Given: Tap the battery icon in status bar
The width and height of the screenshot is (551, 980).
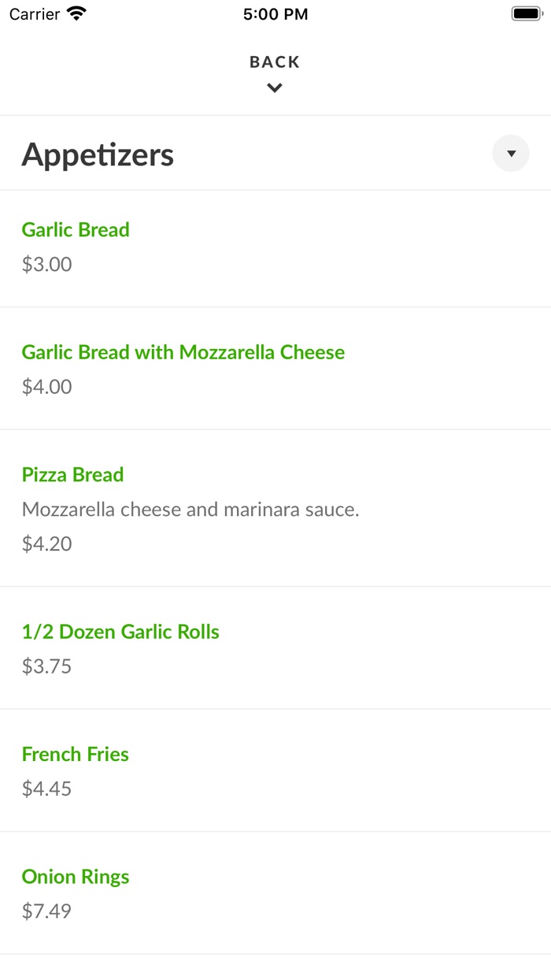Looking at the screenshot, I should click(526, 13).
